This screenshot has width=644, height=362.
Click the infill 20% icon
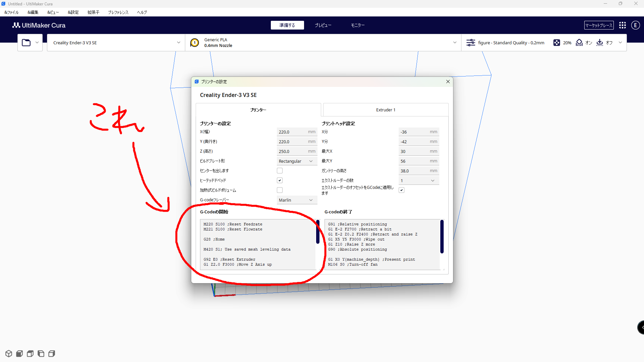click(x=557, y=43)
